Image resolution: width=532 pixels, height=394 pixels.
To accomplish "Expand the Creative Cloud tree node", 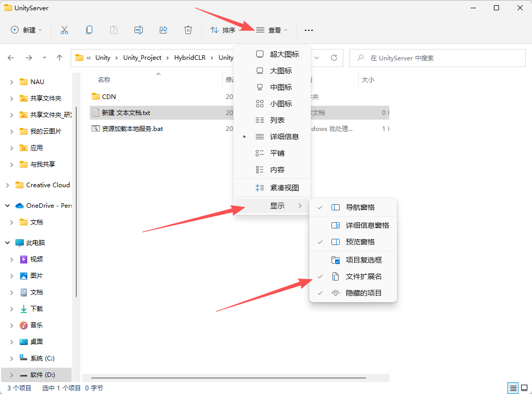I will pyautogui.click(x=7, y=185).
